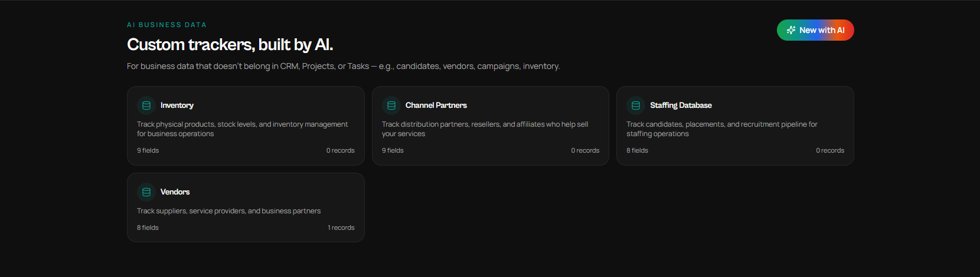Screen dimensions: 980x277
Task: Select the Vendors card description text
Action: (x=229, y=211)
